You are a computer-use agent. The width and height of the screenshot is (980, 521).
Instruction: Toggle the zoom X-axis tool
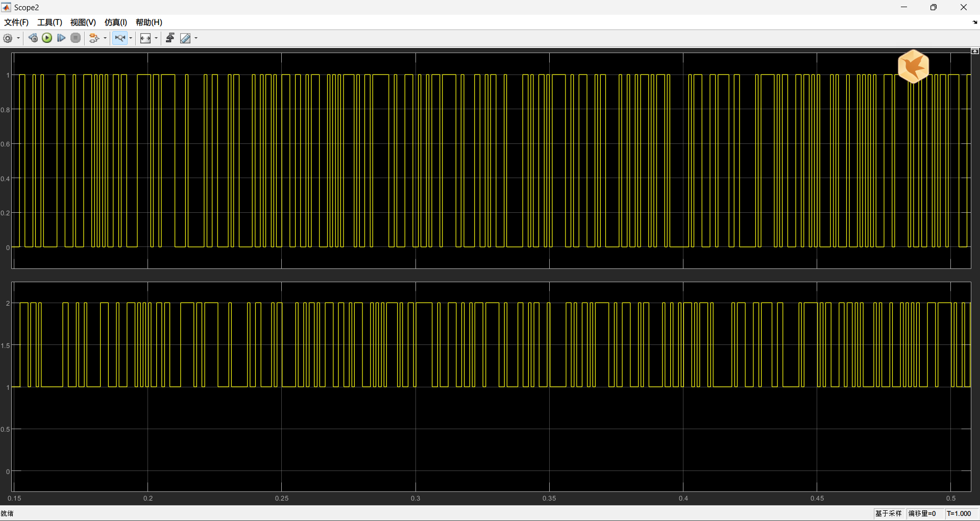pos(120,38)
